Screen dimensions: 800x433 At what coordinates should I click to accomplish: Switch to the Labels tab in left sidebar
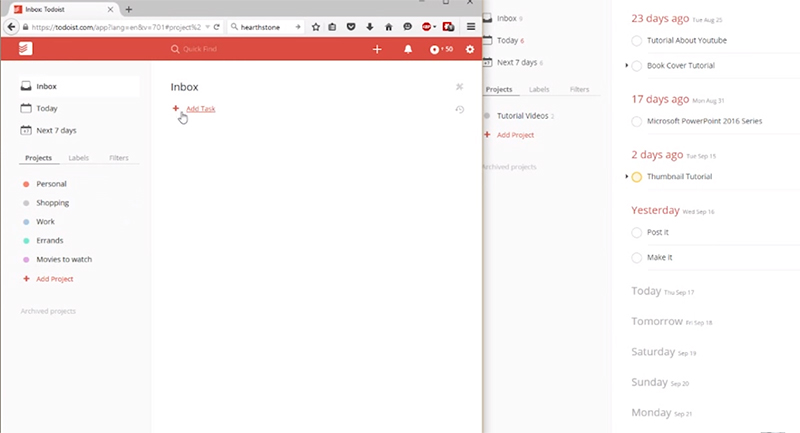[x=78, y=158]
